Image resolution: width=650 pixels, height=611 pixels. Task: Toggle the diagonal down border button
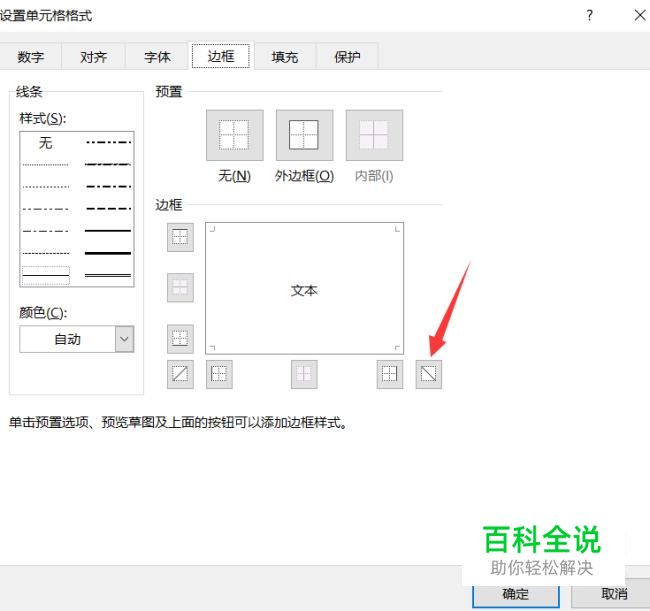point(429,374)
